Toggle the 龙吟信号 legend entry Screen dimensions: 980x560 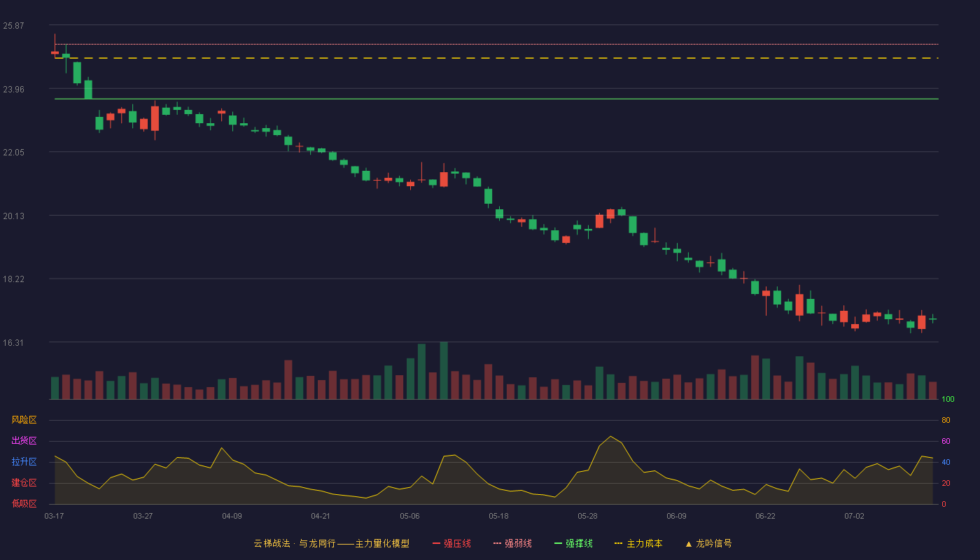point(708,543)
